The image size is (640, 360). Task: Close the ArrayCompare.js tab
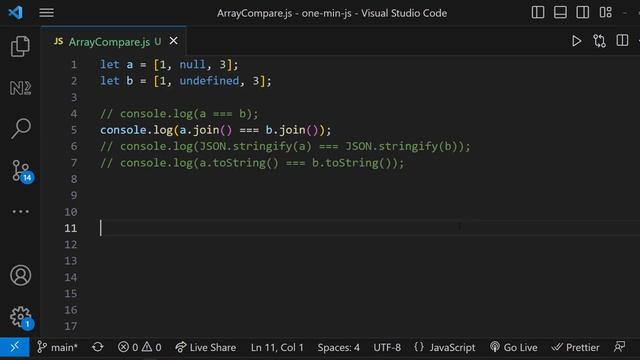pyautogui.click(x=173, y=41)
